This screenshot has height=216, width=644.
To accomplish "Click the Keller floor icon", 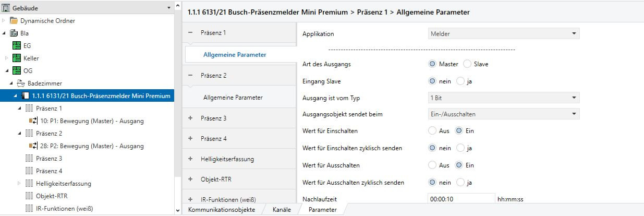I will [x=16, y=58].
